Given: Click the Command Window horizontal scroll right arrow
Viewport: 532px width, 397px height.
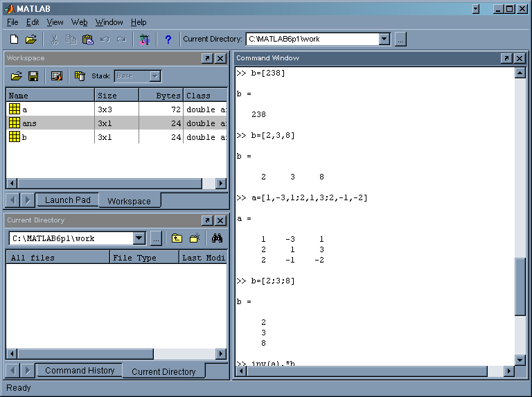Looking at the screenshot, I should (508, 371).
